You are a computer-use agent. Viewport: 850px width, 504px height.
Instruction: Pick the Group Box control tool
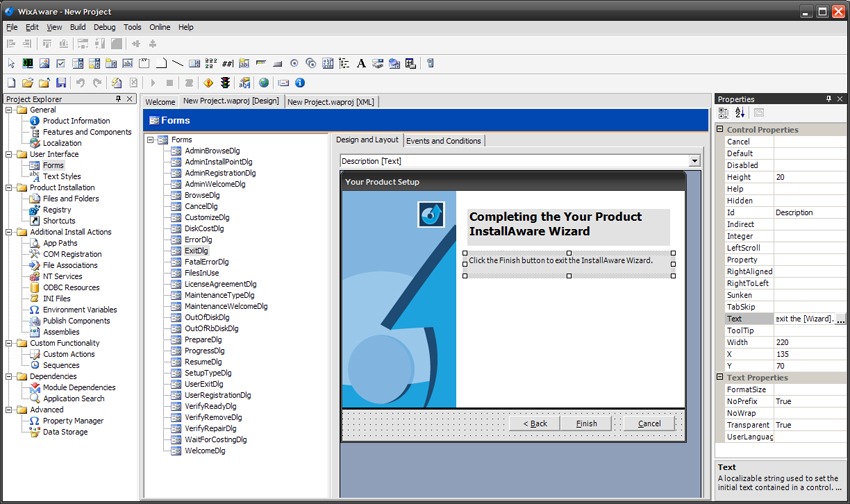click(x=144, y=63)
